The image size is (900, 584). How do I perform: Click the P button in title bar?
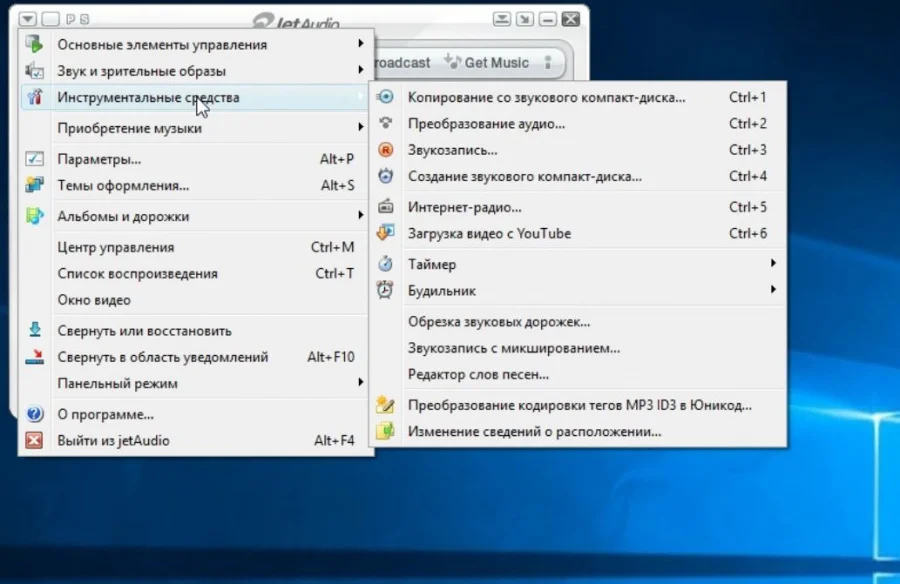point(71,19)
